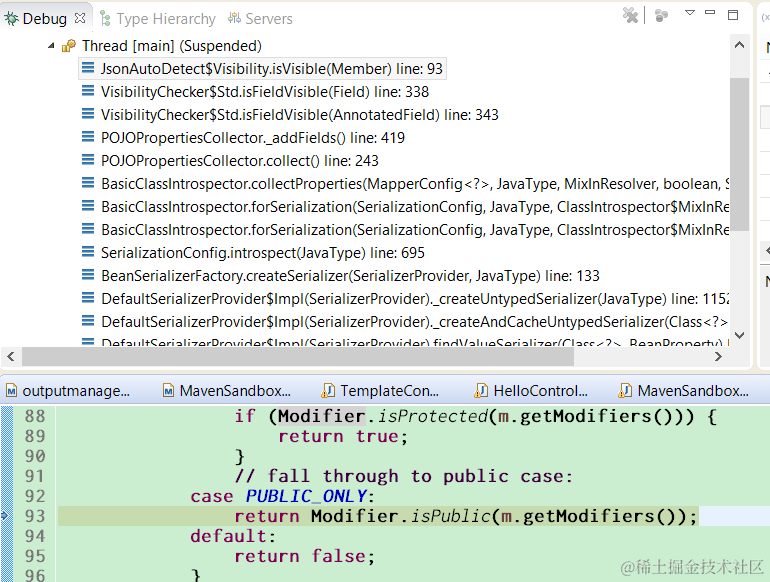Click the Servers tab icon

(234, 18)
